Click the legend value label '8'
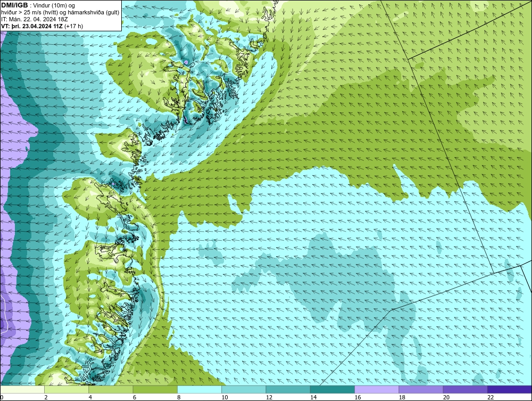Viewport: 532px width, 401px height. click(179, 398)
